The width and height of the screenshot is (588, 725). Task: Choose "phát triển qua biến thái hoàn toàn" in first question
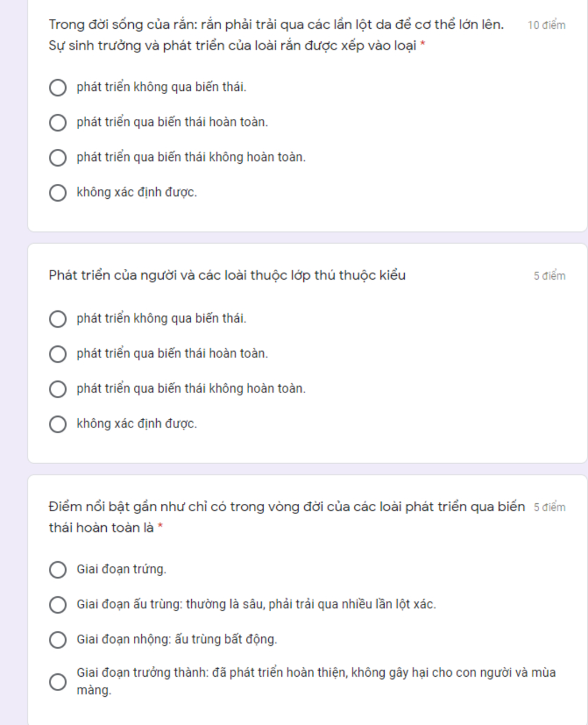(57, 123)
